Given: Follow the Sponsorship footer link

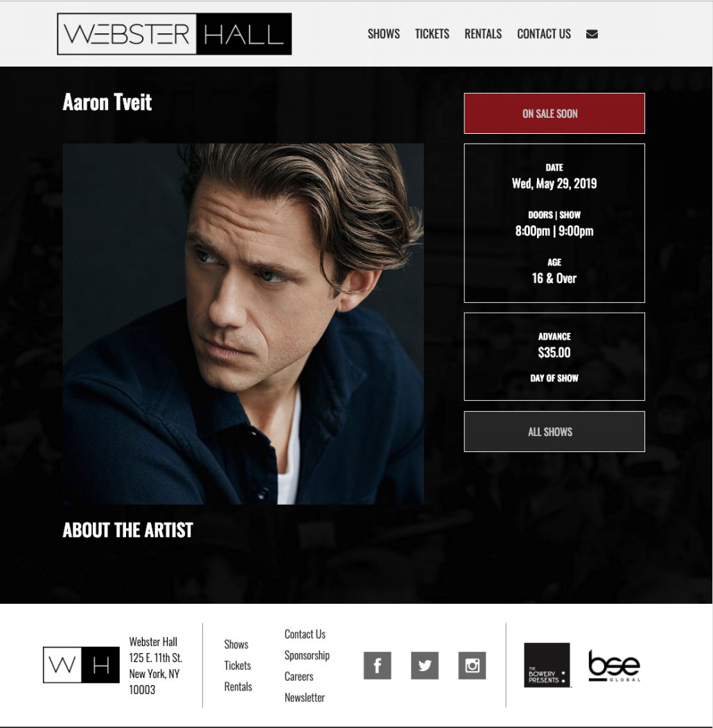Looking at the screenshot, I should coord(307,655).
